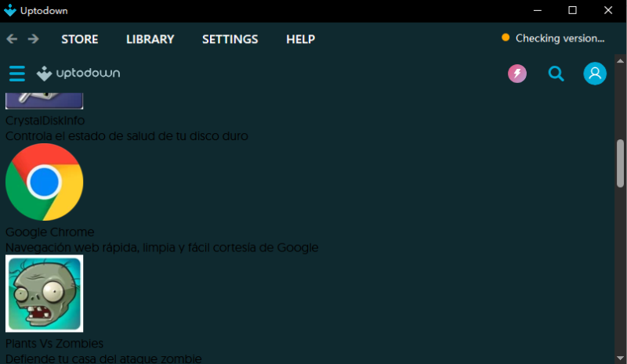Close the Uptodown window
Viewport: 627px width, 364px height.
pos(608,10)
